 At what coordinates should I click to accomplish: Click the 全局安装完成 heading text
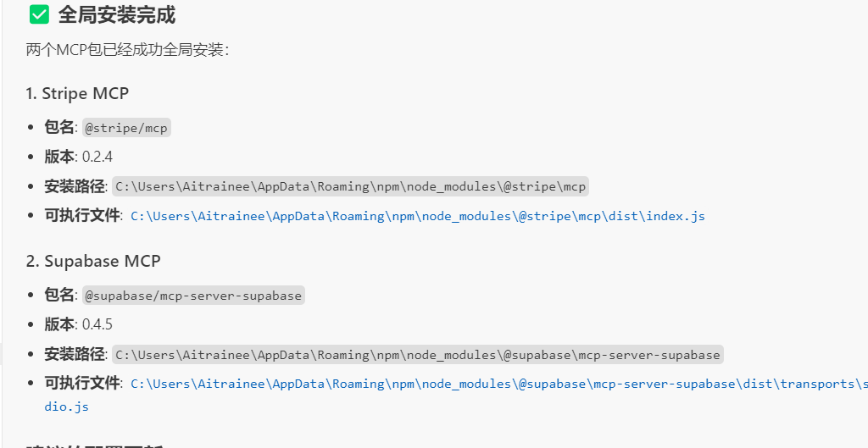tap(117, 15)
